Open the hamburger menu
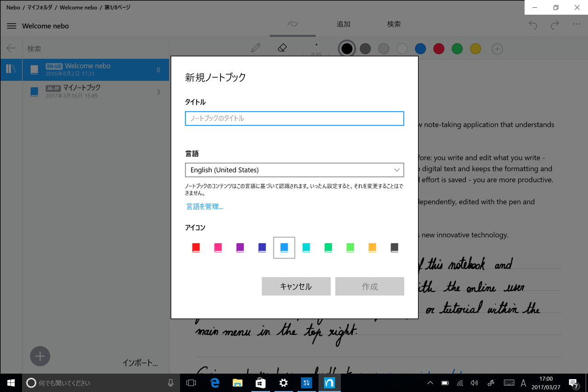 11,26
